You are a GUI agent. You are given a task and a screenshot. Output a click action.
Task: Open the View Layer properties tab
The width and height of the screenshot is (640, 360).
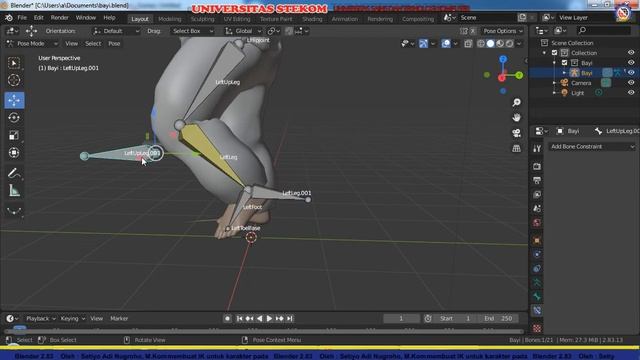pyautogui.click(x=537, y=195)
